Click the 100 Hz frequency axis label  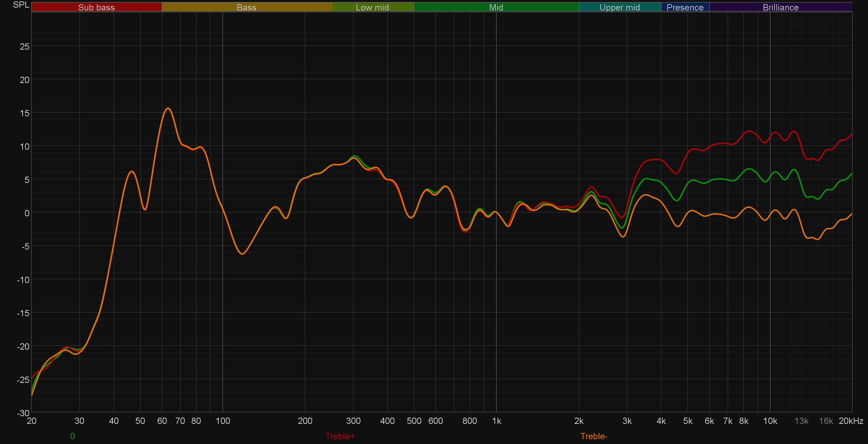pyautogui.click(x=223, y=421)
